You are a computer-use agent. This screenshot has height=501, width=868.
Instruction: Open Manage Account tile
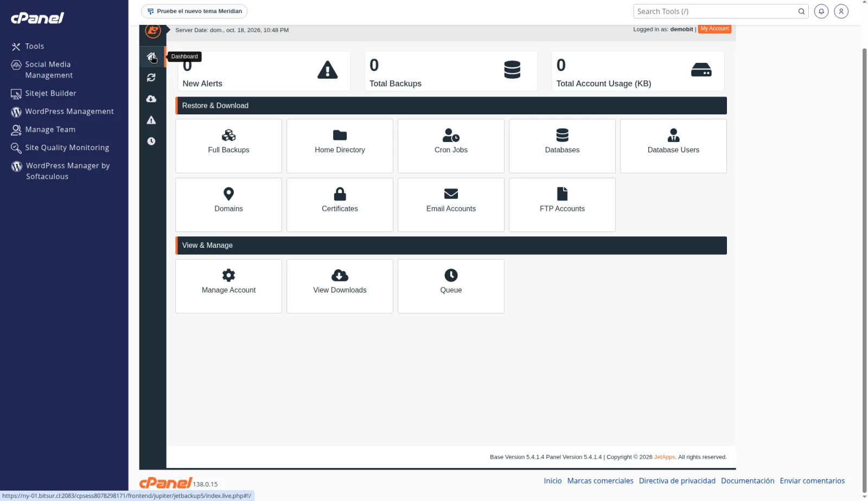point(228,286)
